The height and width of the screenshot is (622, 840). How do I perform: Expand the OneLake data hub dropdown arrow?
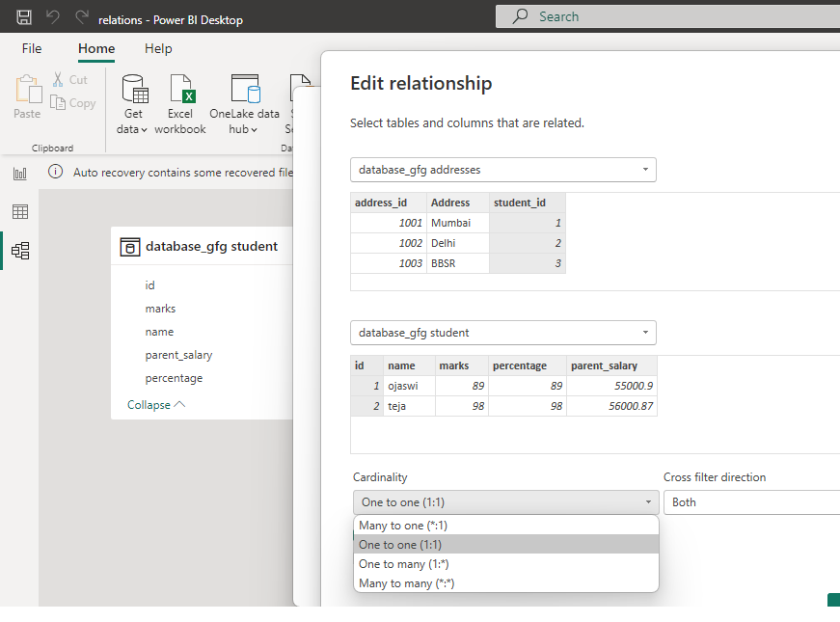pos(254,130)
